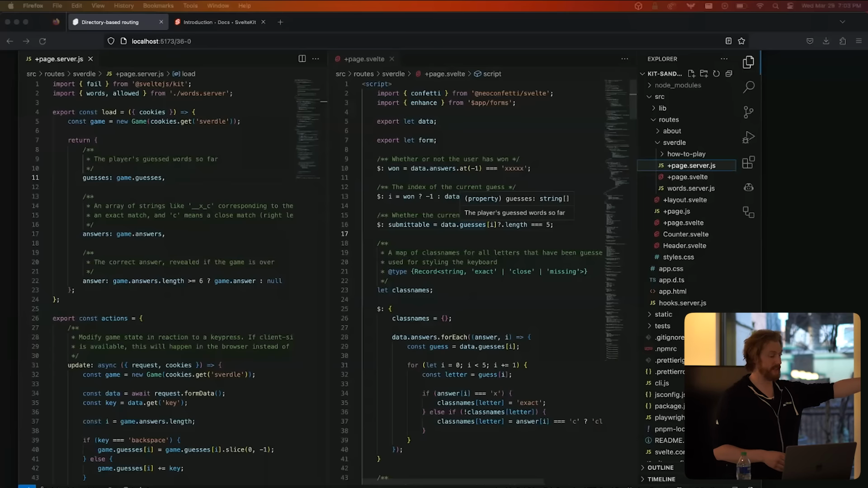
Task: Open Source Control view icon
Action: (749, 112)
